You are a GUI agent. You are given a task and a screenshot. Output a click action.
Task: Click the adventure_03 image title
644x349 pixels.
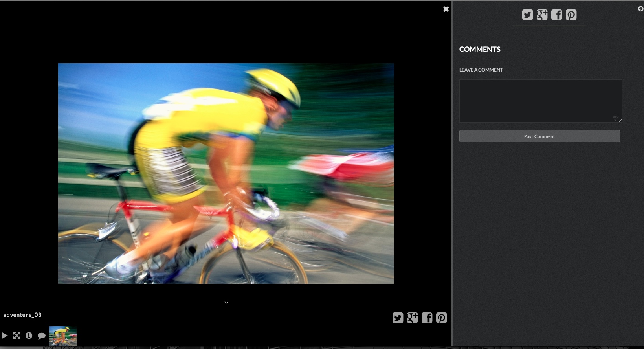coord(22,315)
